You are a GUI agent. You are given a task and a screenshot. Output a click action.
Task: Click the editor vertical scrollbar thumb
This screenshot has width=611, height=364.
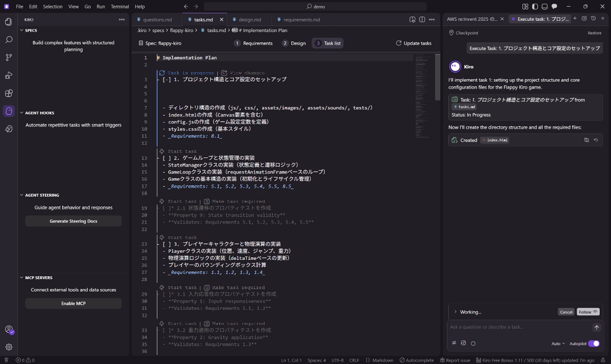click(x=437, y=77)
